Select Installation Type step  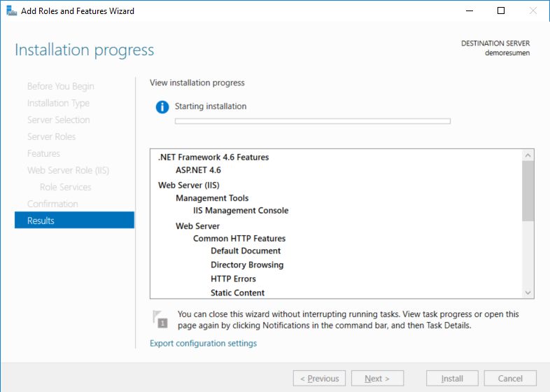point(58,103)
